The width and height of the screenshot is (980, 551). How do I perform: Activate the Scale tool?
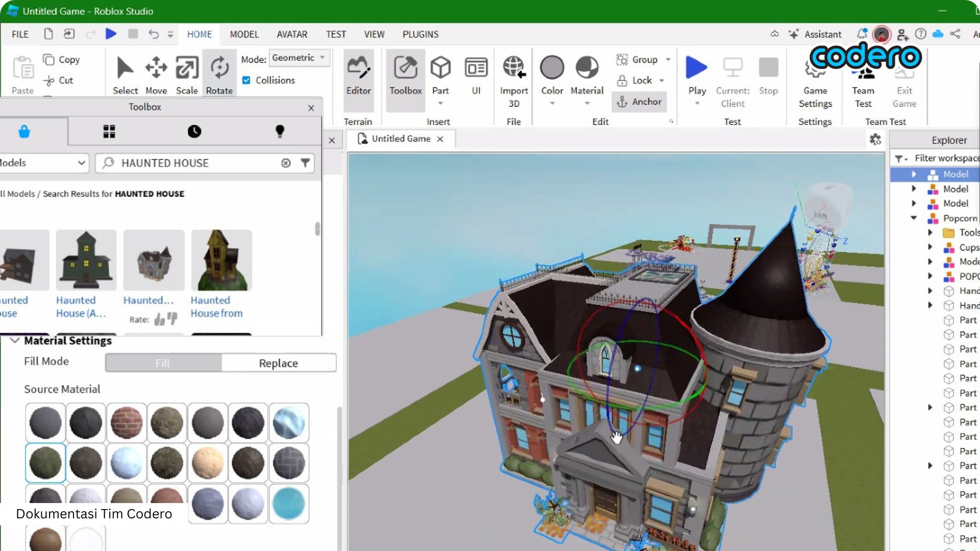tap(187, 76)
